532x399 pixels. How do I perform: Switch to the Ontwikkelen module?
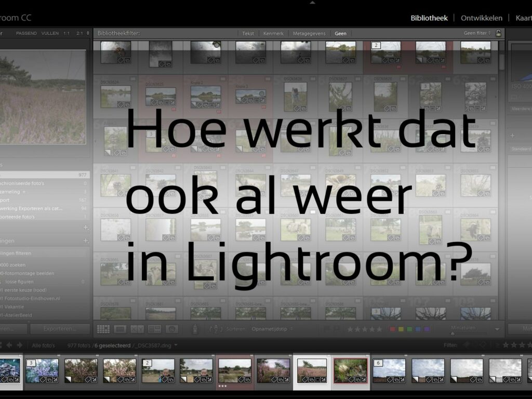pos(482,18)
